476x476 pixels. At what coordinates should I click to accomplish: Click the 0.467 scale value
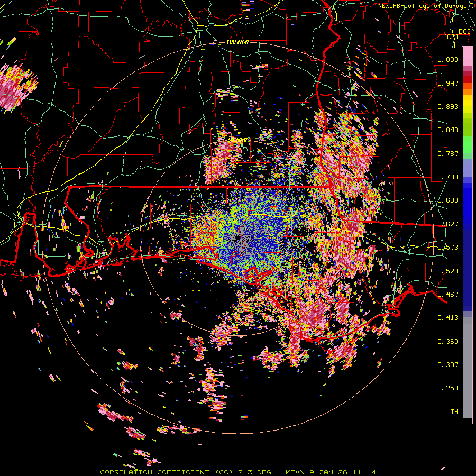[x=448, y=295]
